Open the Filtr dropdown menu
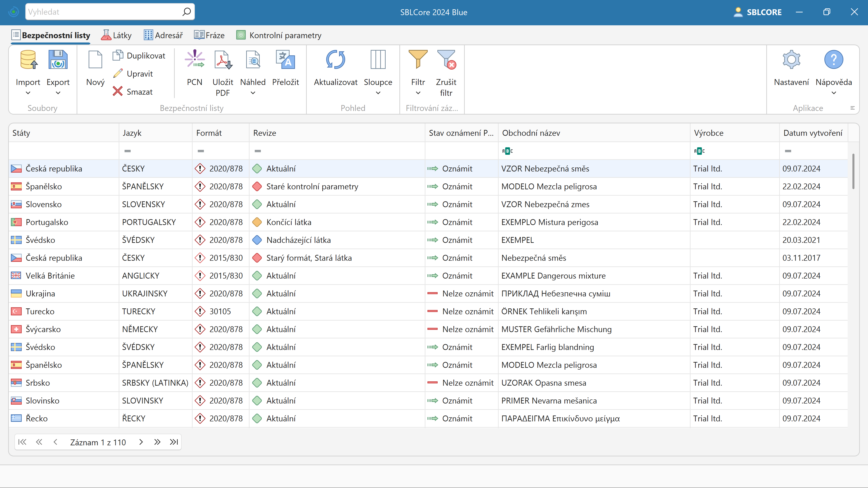The width and height of the screenshot is (868, 488). [x=418, y=93]
